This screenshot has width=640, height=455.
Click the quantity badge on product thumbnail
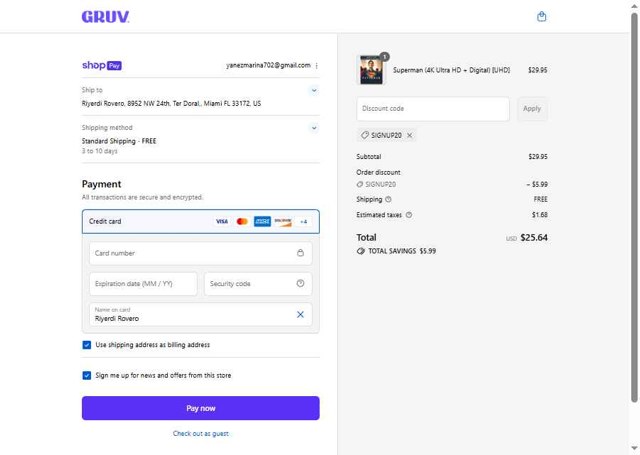click(x=384, y=57)
